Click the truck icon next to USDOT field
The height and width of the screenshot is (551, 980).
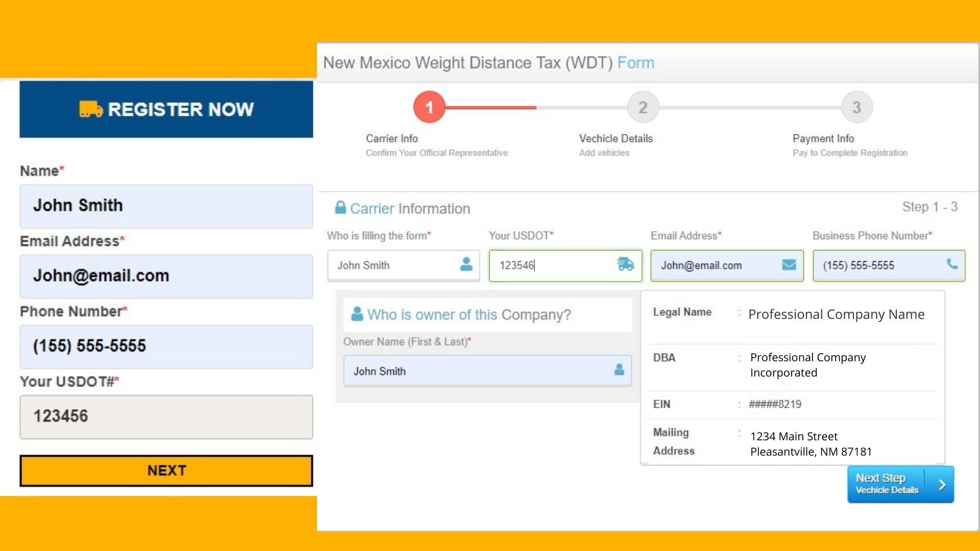[624, 265]
